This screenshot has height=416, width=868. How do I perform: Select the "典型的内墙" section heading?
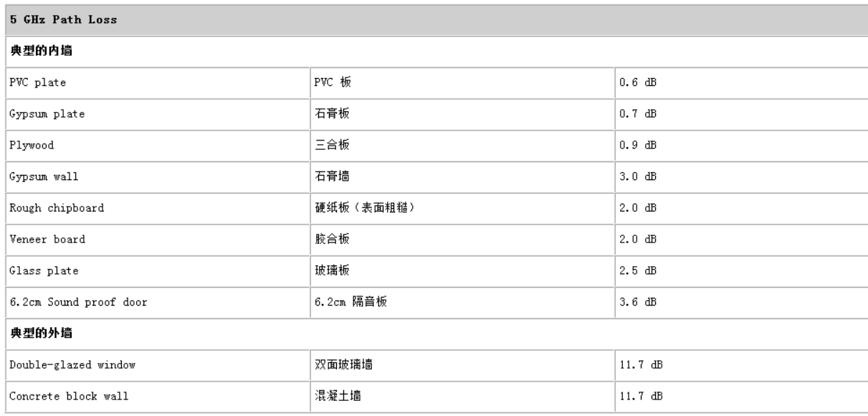(34, 52)
